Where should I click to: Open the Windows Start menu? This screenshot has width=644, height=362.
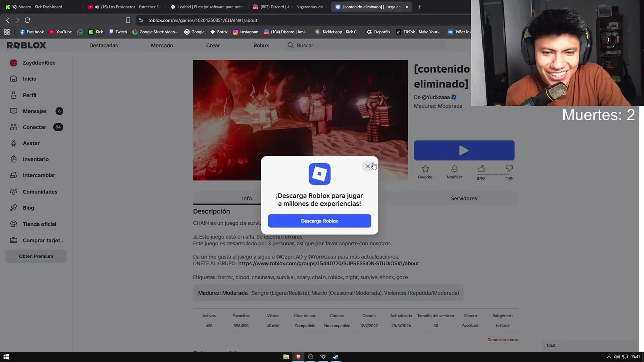pyautogui.click(x=6, y=357)
